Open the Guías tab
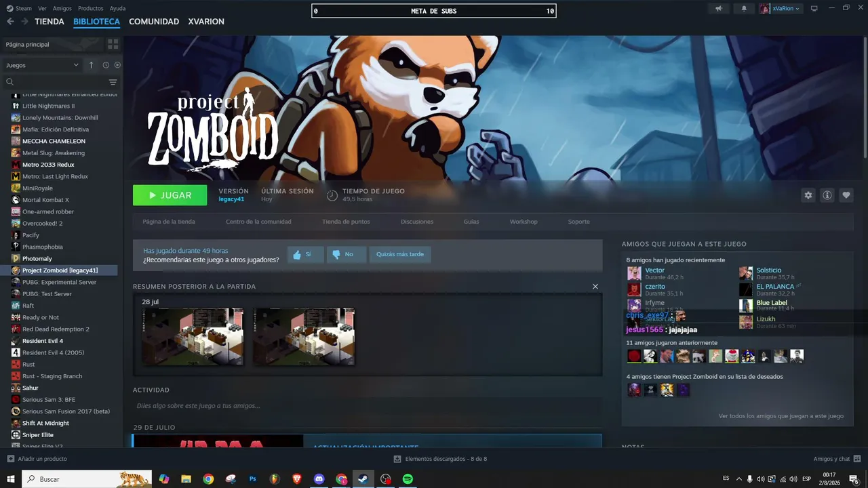The height and width of the screenshot is (488, 868). pyautogui.click(x=471, y=222)
